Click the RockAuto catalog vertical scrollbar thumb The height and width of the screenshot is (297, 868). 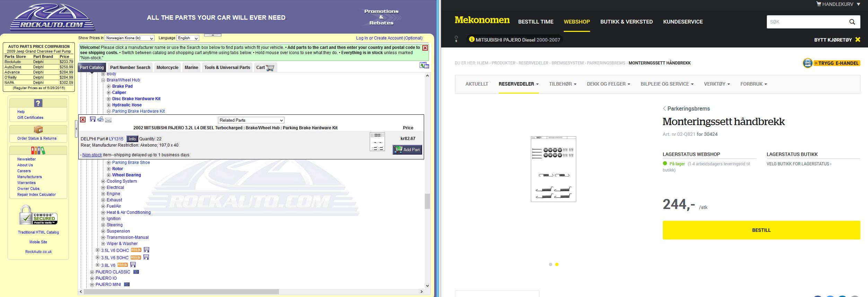(427, 201)
